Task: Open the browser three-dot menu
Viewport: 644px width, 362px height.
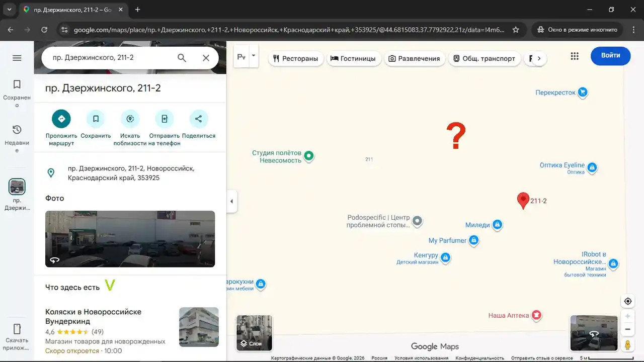Action: click(633, 30)
